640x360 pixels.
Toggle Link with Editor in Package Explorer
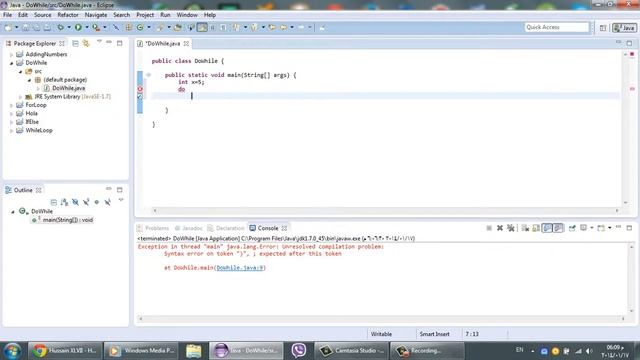(x=86, y=43)
